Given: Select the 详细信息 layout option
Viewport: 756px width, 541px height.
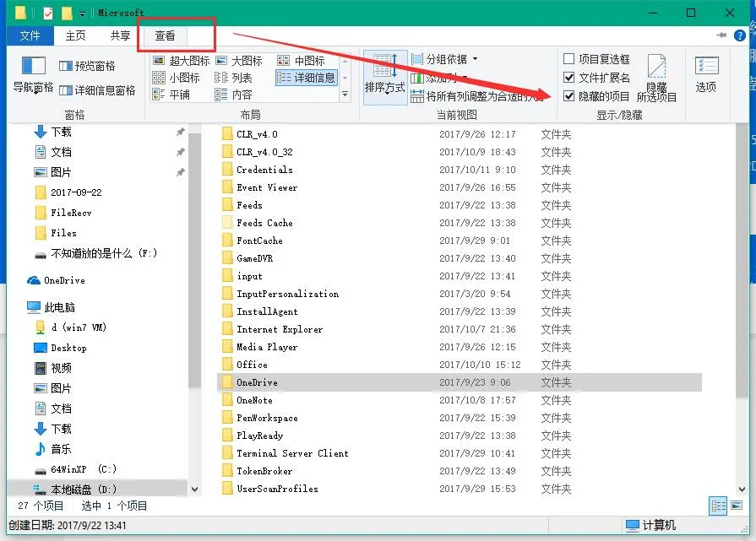Looking at the screenshot, I should pos(306,78).
